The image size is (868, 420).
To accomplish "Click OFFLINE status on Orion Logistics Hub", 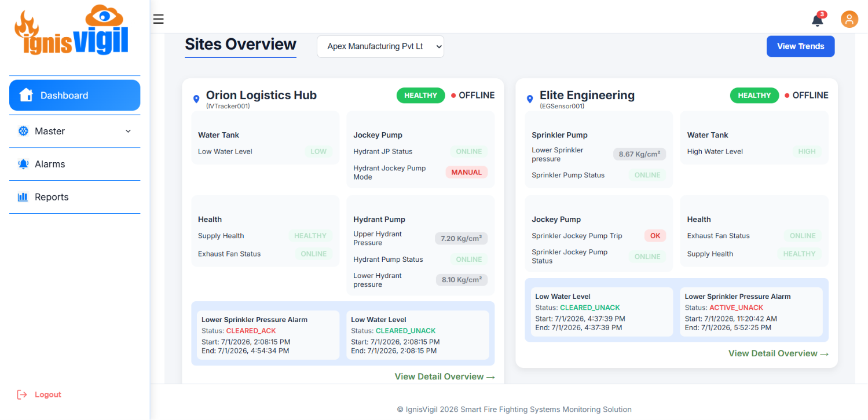I will click(473, 95).
